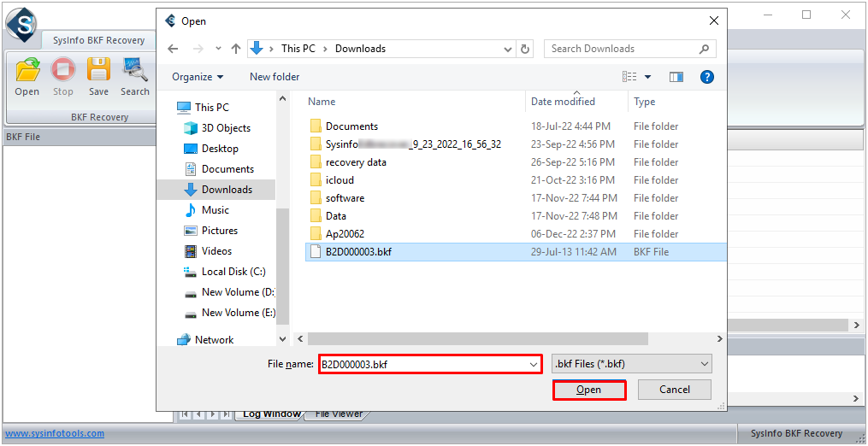The width and height of the screenshot is (868, 446).
Task: Go back using the left arrow
Action: tap(173, 49)
